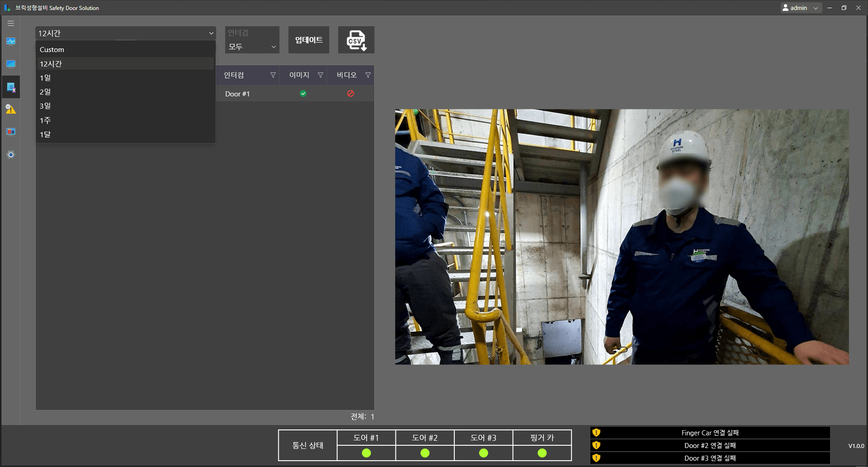Select the history log sidebar icon
The image size is (868, 467).
(x=10, y=87)
